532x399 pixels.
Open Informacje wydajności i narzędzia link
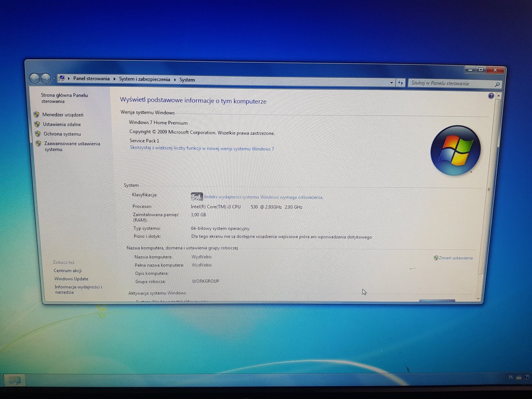pos(78,289)
